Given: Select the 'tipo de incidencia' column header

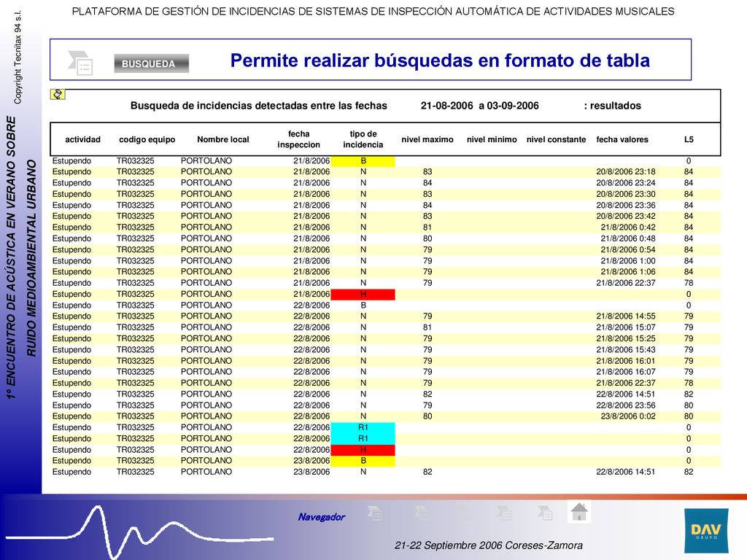Looking at the screenshot, I should point(363,139).
